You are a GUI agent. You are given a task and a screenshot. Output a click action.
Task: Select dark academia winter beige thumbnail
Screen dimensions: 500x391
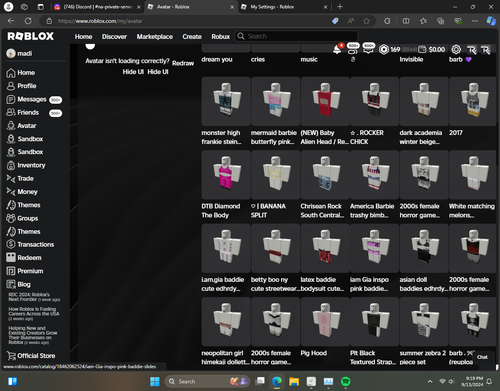(x=424, y=101)
